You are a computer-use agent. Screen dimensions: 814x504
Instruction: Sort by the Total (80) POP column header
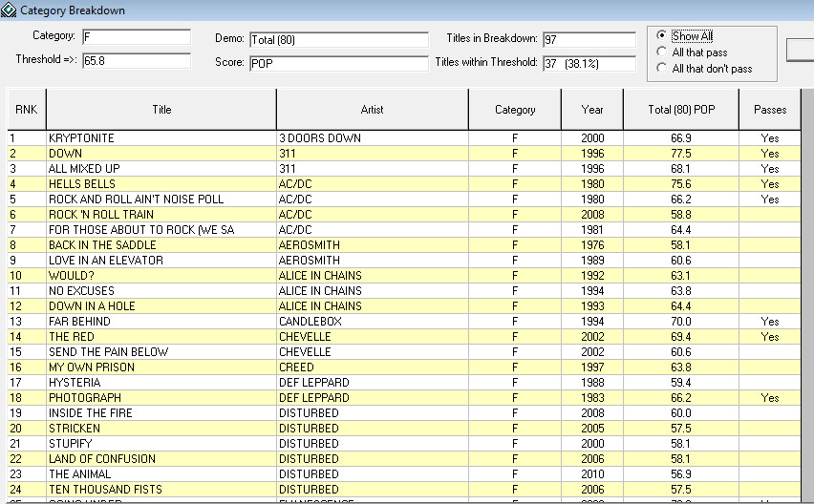681,110
